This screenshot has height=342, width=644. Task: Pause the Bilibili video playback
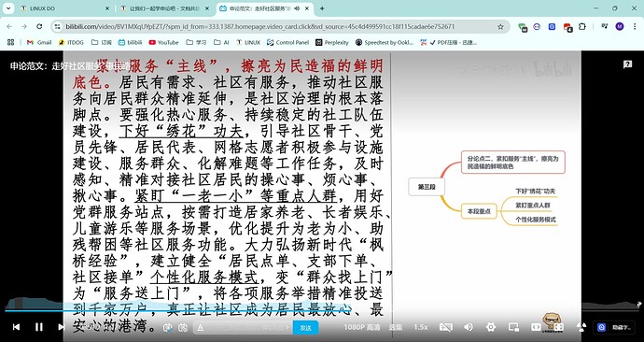(x=39, y=327)
